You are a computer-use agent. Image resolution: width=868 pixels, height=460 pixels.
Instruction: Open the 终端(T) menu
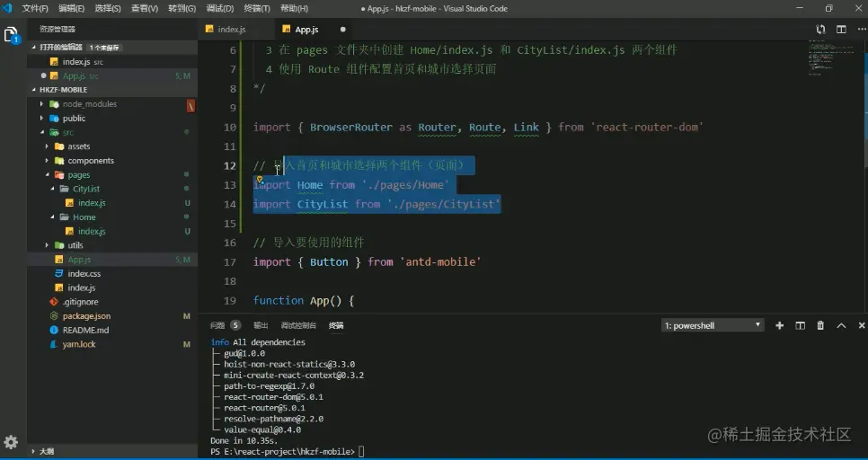pyautogui.click(x=257, y=8)
